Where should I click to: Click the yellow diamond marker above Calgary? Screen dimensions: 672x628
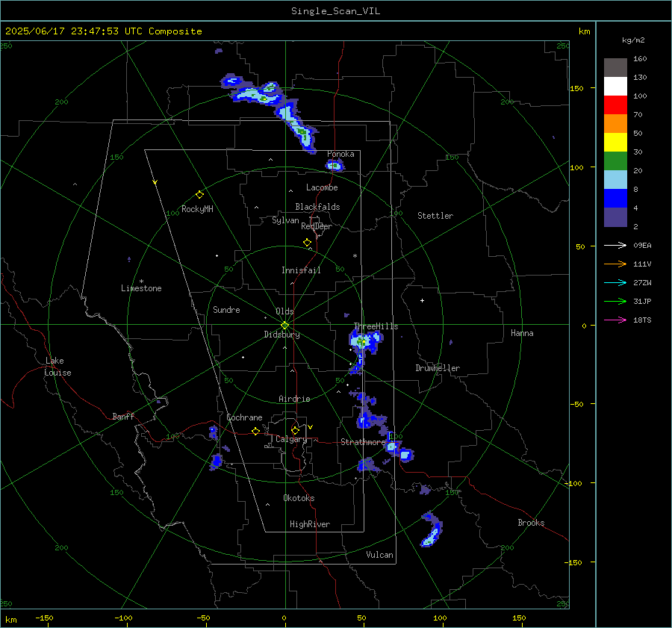(x=295, y=430)
